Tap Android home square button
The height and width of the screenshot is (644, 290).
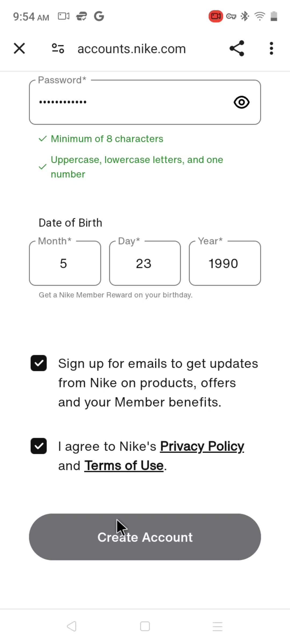(145, 627)
